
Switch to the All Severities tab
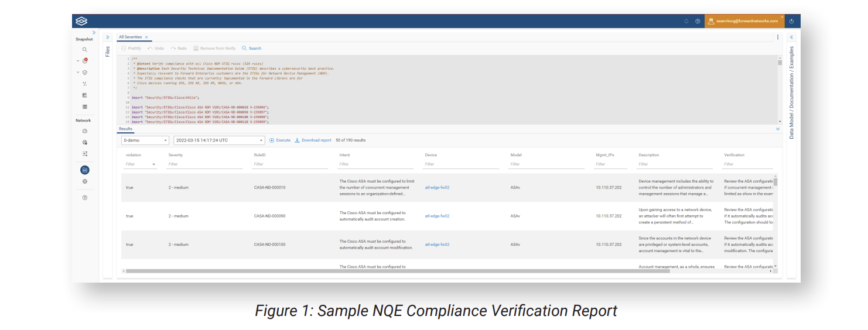[x=130, y=37]
